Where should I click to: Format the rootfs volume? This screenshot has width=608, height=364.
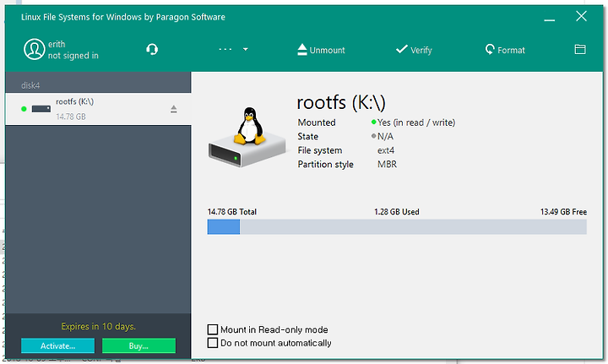[505, 50]
